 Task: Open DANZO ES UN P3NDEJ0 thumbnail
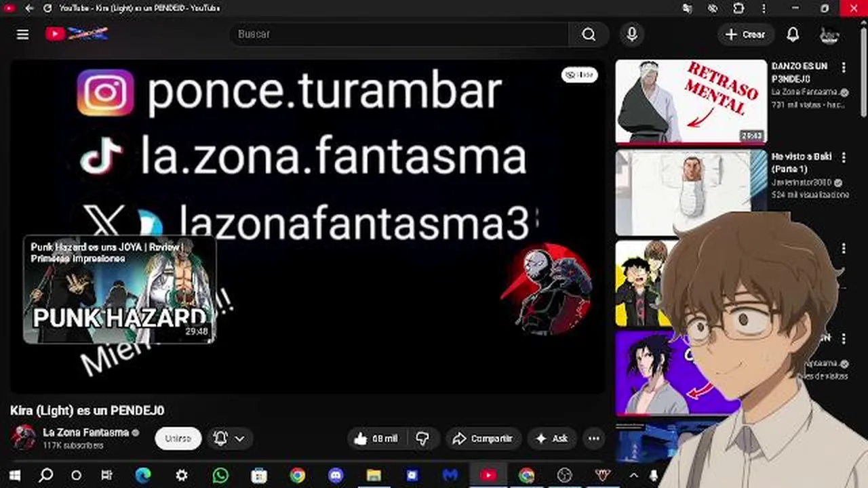tap(691, 102)
